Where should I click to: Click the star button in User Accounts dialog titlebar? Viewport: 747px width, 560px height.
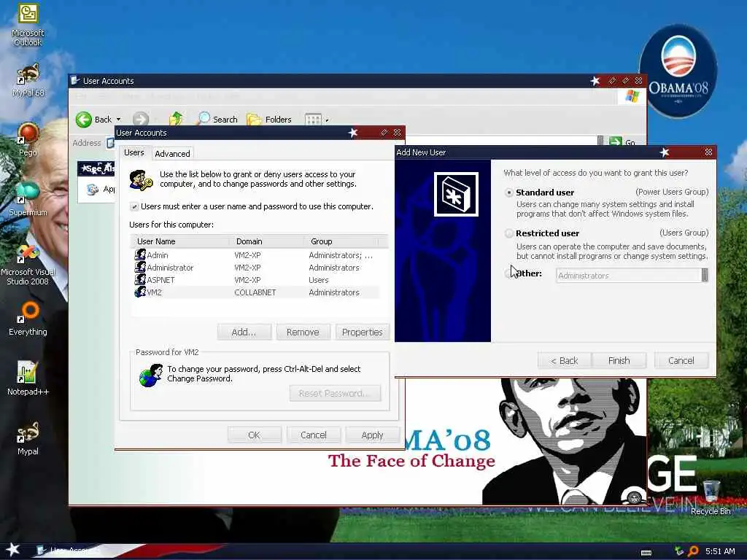(353, 133)
